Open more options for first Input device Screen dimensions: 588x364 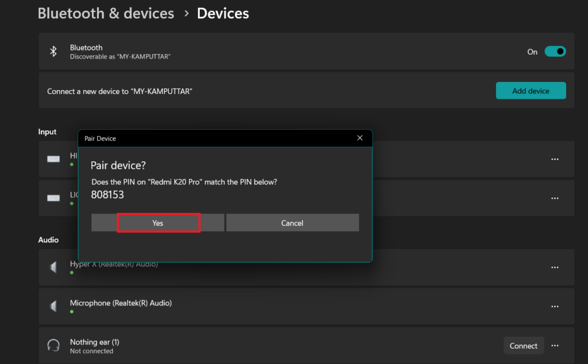click(555, 159)
